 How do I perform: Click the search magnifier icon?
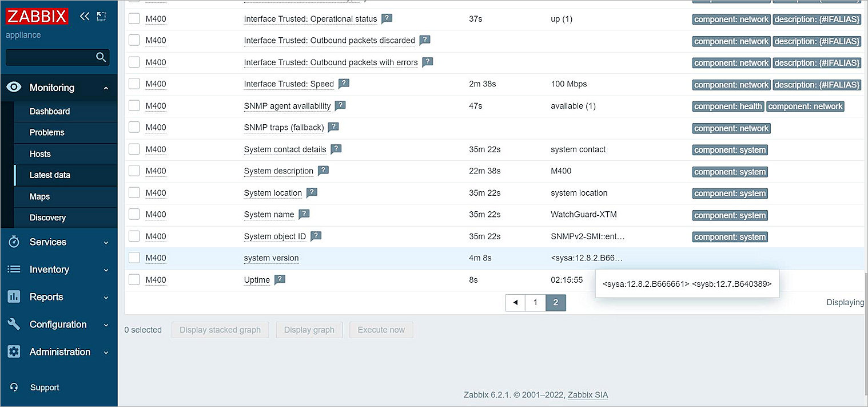coord(101,57)
